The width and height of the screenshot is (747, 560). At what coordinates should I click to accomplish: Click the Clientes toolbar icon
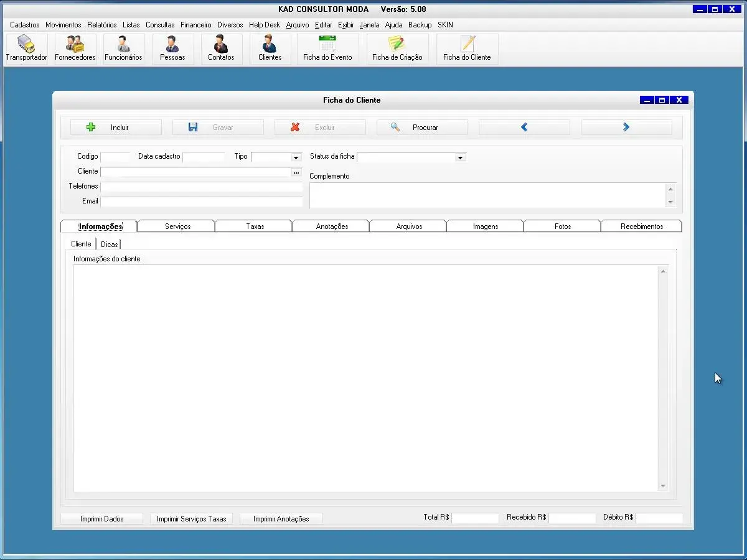[x=270, y=45]
